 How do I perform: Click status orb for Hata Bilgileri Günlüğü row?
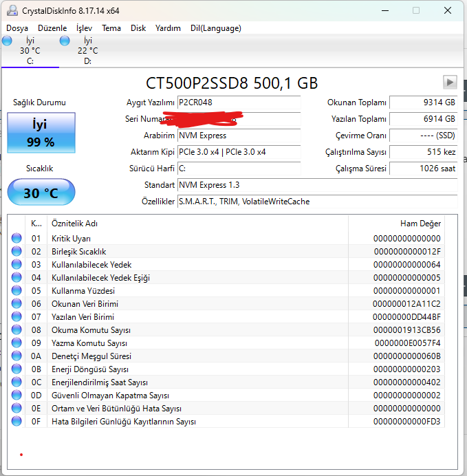[17, 421]
